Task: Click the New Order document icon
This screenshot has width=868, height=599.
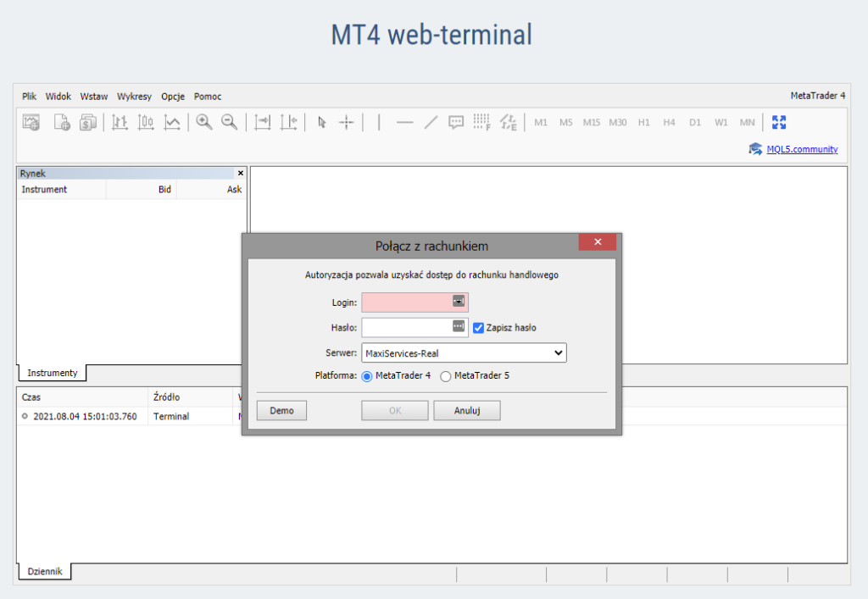Action: coord(61,122)
